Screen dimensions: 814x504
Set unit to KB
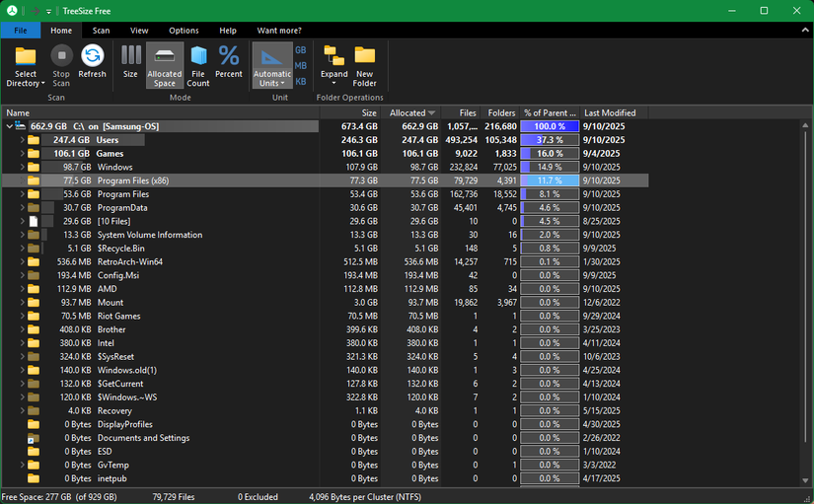tap(301, 81)
